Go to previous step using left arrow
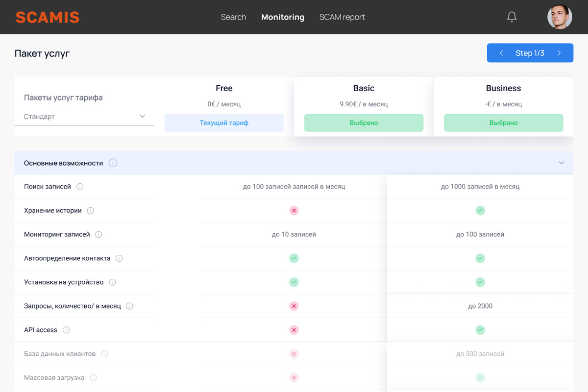 click(501, 53)
